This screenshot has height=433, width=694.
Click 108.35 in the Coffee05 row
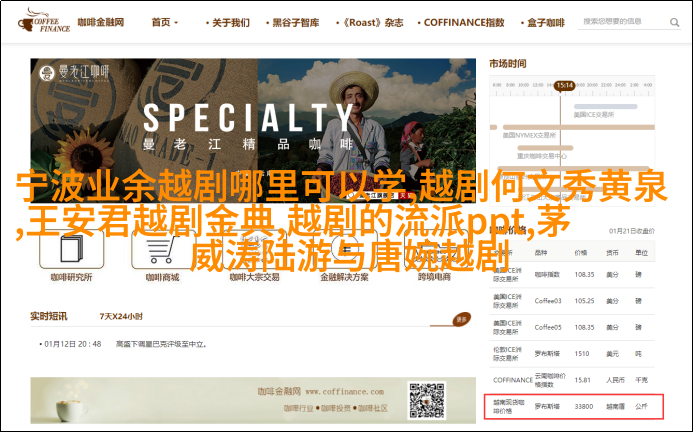coord(584,328)
